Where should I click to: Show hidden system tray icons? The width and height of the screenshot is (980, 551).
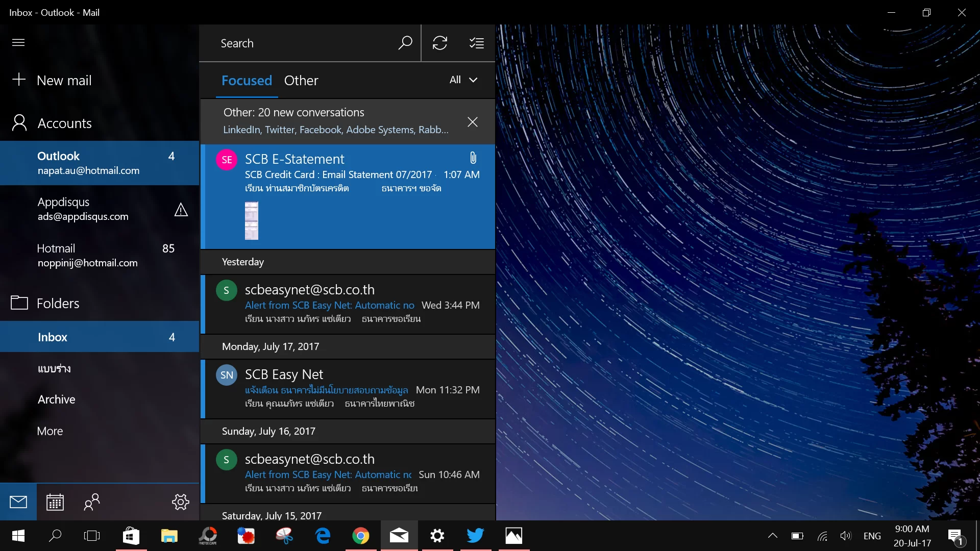773,536
